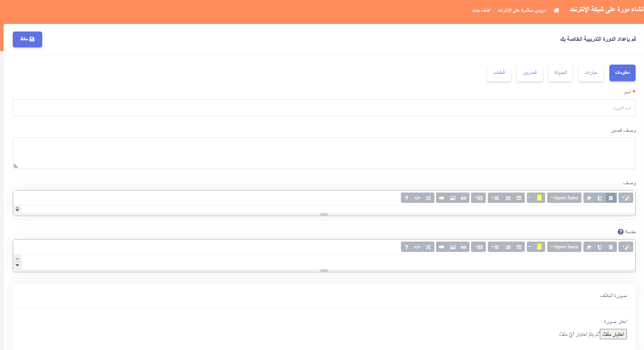Open the color picker arrow in 'مقدمة' editor
644x350 pixels.
click(x=530, y=247)
